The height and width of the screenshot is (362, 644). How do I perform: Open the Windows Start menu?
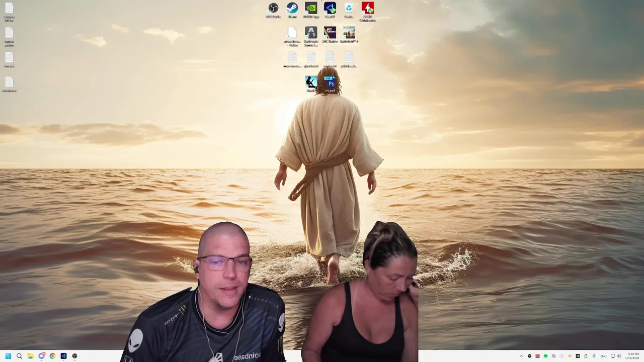tap(8, 356)
